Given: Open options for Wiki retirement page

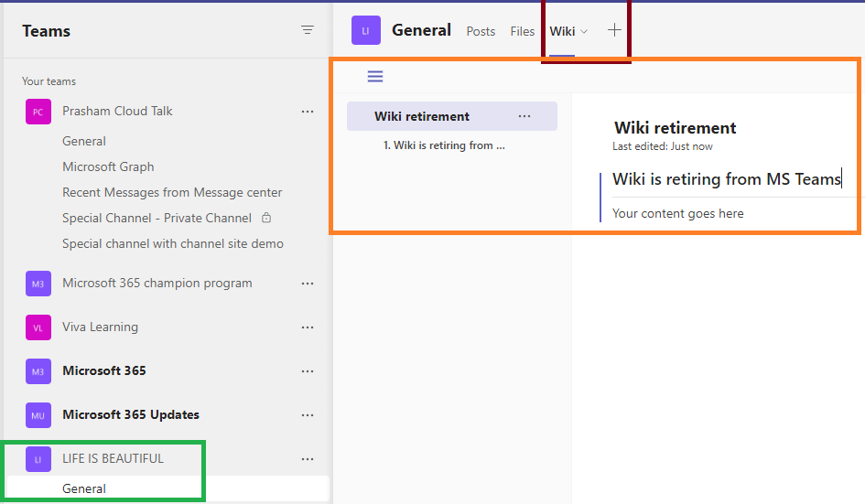Looking at the screenshot, I should pos(524,116).
